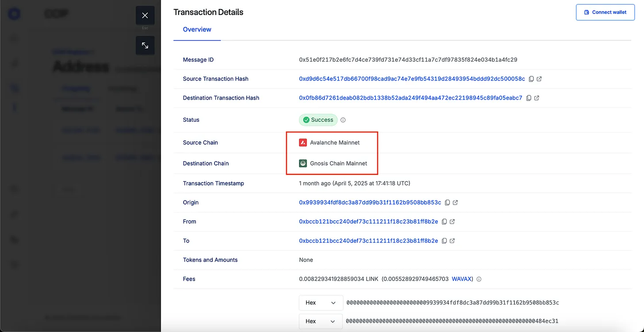Close the Transaction Details panel with the X
The image size is (644, 332).
145,15
